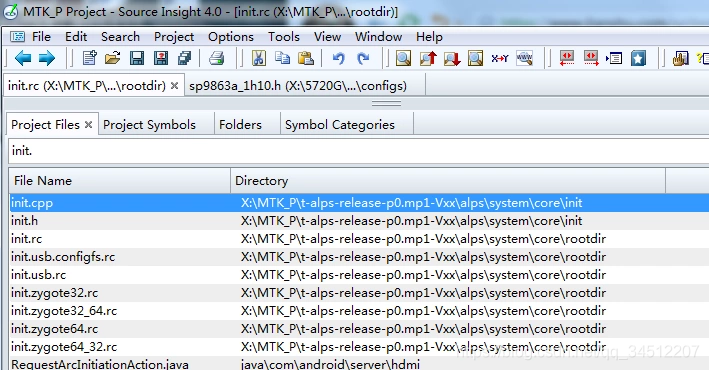Screen dimensions: 709x370
Task: Jump to the next link icon
Action: 591,58
